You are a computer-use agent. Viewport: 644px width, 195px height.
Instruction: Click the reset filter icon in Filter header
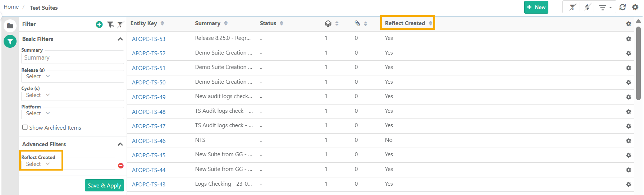(110, 24)
